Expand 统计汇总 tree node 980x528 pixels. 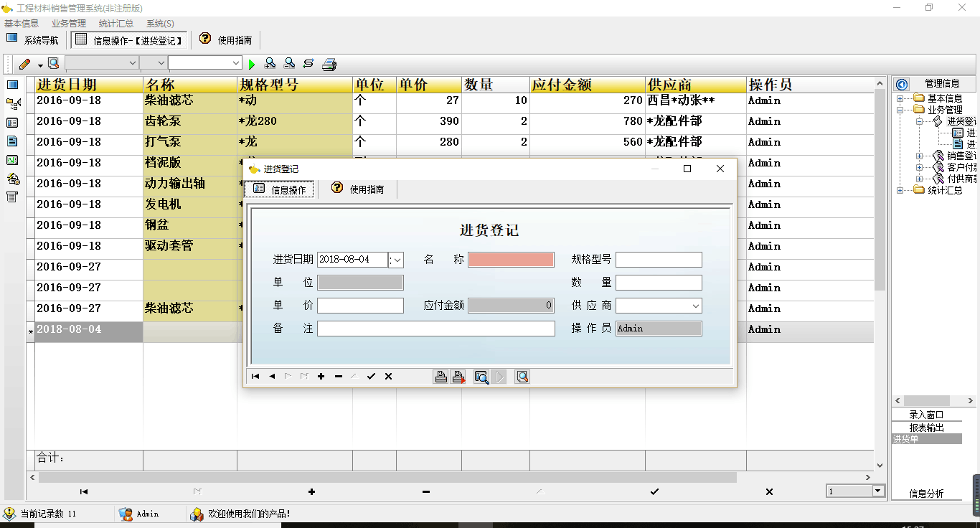pyautogui.click(x=900, y=190)
